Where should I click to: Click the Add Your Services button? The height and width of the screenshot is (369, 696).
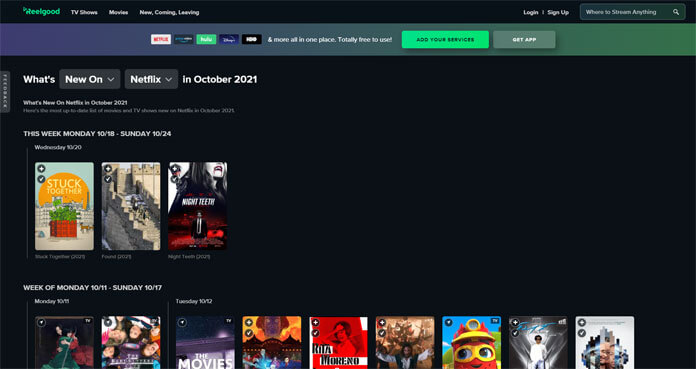(x=445, y=40)
